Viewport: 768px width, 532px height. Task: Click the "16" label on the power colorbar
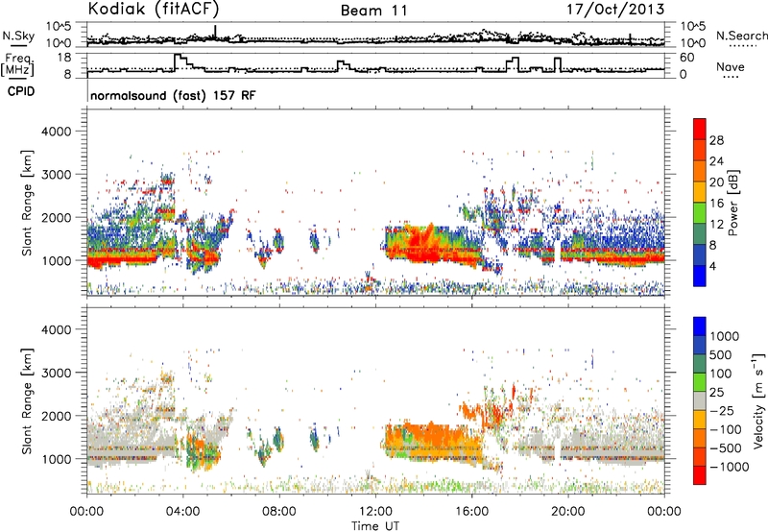click(716, 204)
